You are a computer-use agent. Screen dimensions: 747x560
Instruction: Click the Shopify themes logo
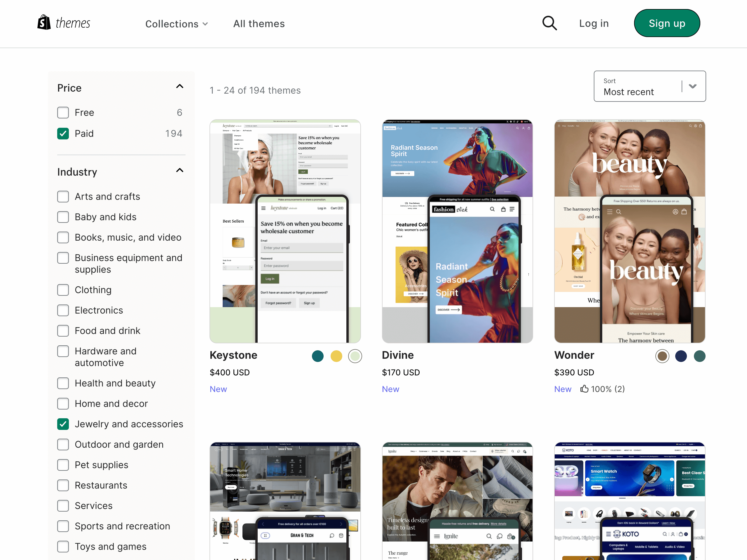point(64,23)
